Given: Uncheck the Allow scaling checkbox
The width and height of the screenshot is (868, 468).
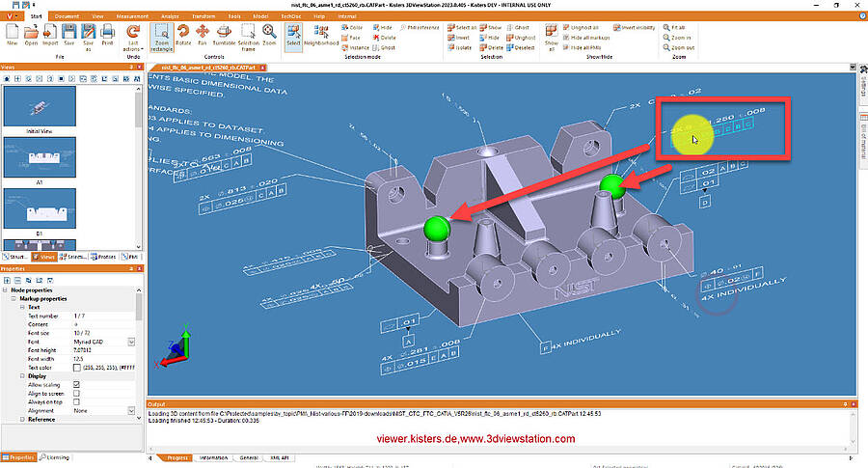Looking at the screenshot, I should [x=76, y=384].
